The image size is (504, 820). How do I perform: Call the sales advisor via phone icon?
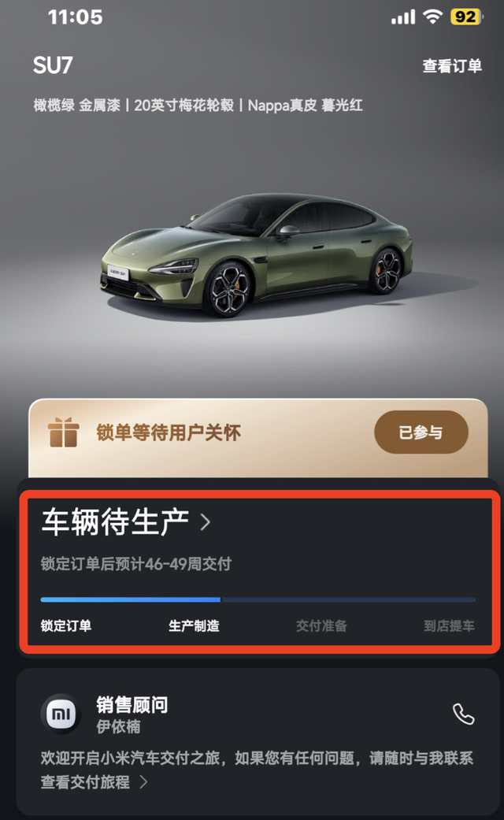(463, 714)
